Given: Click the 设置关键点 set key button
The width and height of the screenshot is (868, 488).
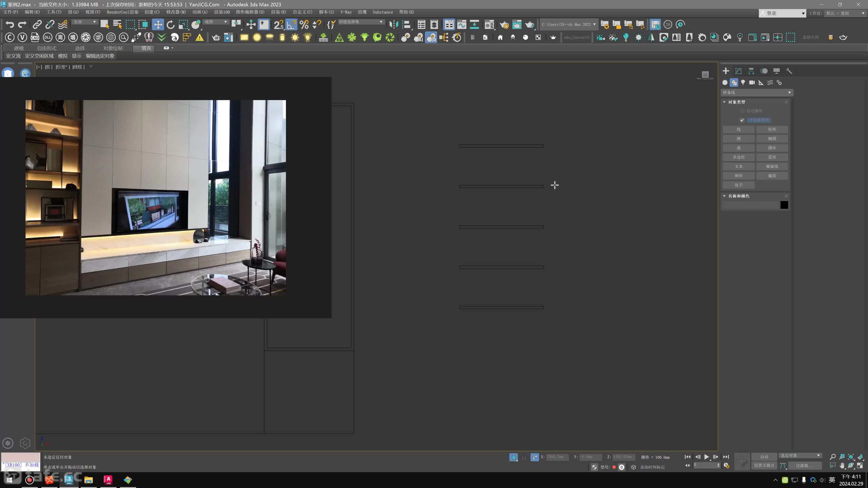Looking at the screenshot, I should click(x=764, y=466).
